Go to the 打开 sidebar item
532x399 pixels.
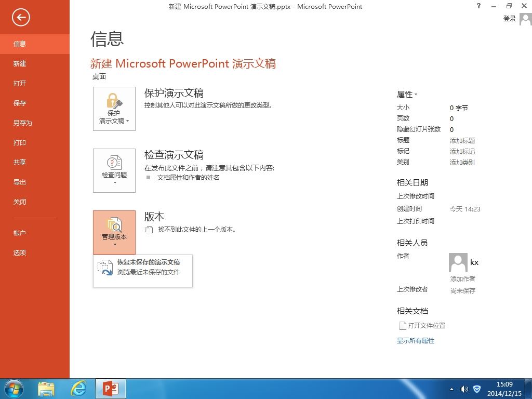pyautogui.click(x=35, y=83)
